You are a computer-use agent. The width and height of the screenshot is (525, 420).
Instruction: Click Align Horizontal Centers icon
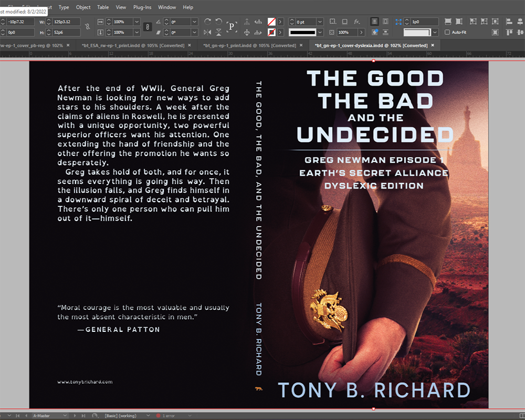point(520,22)
